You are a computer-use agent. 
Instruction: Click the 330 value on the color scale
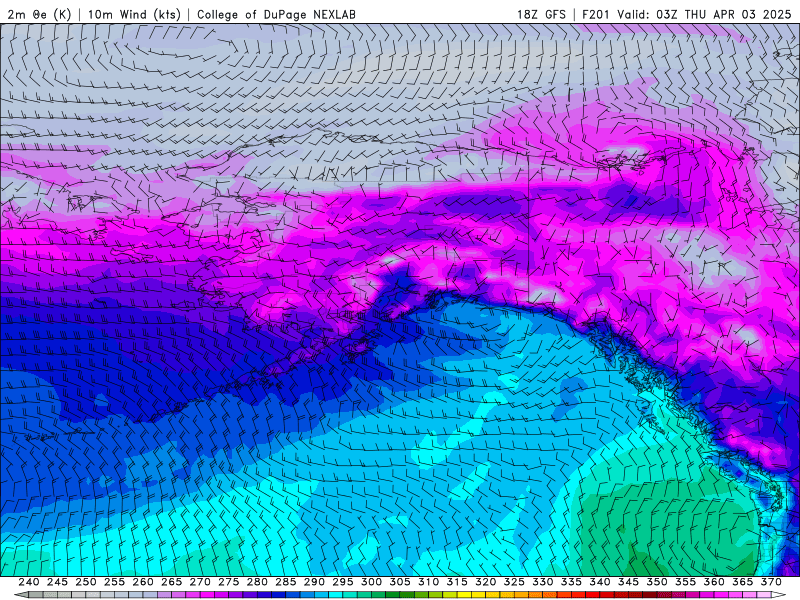[x=543, y=582]
